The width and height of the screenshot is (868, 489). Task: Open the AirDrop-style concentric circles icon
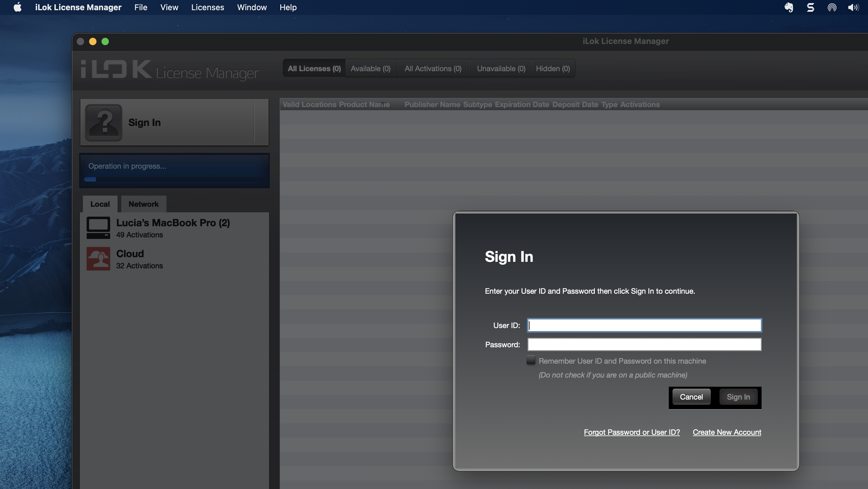[x=831, y=7]
